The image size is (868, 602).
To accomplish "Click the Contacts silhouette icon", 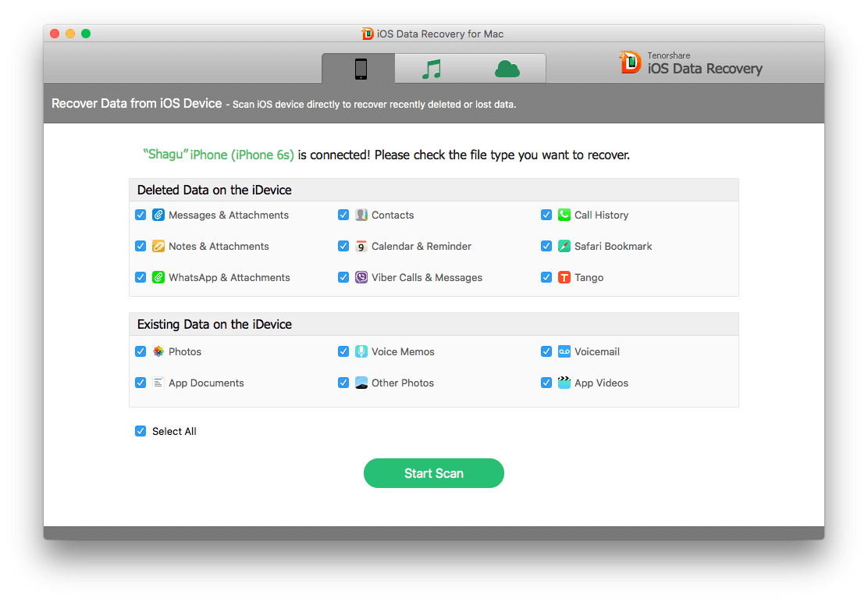I will point(361,215).
